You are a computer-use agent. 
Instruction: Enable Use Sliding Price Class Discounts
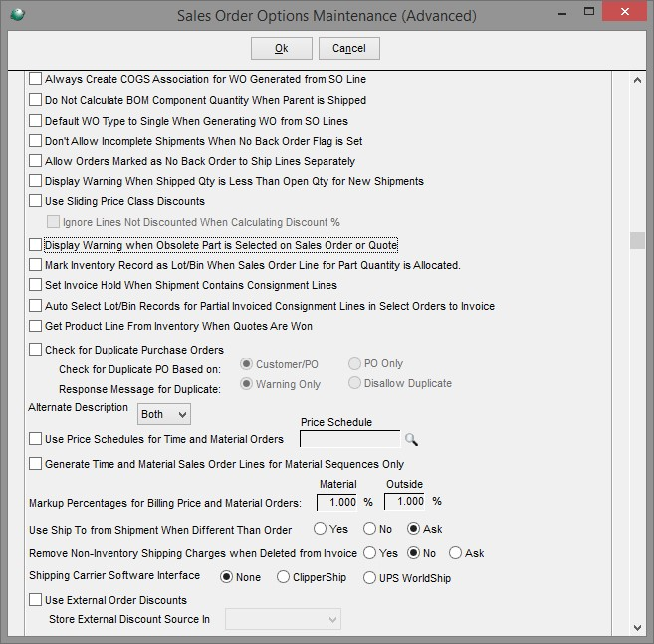click(x=36, y=201)
